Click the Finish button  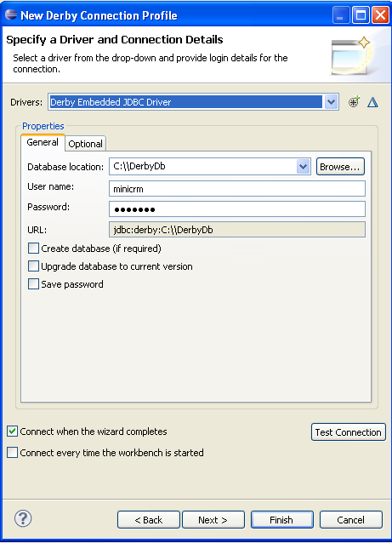click(282, 519)
